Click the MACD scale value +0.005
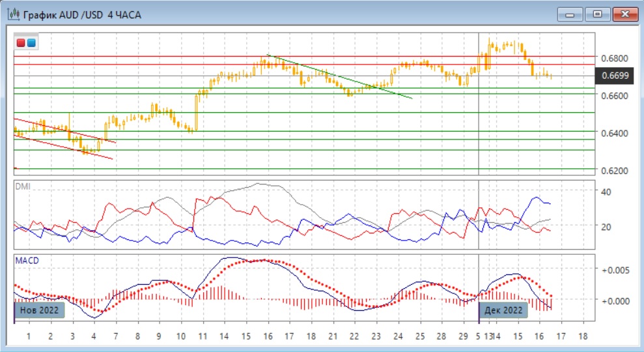This screenshot has height=352, width=644. (x=615, y=270)
